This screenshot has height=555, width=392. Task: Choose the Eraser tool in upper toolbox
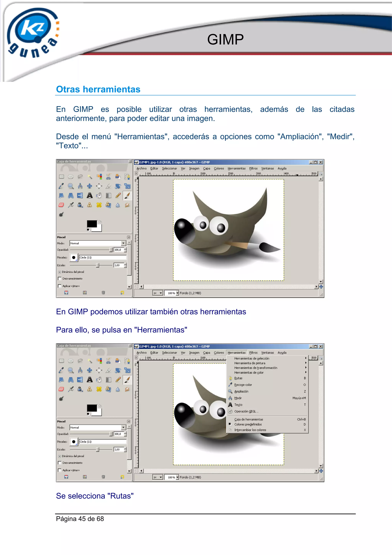tap(61, 205)
